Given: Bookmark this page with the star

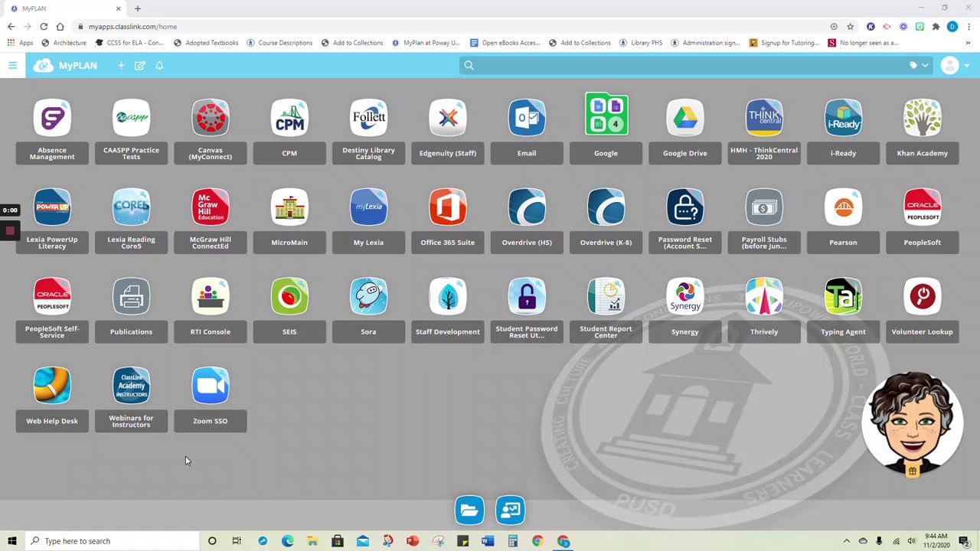Looking at the screenshot, I should [x=850, y=27].
